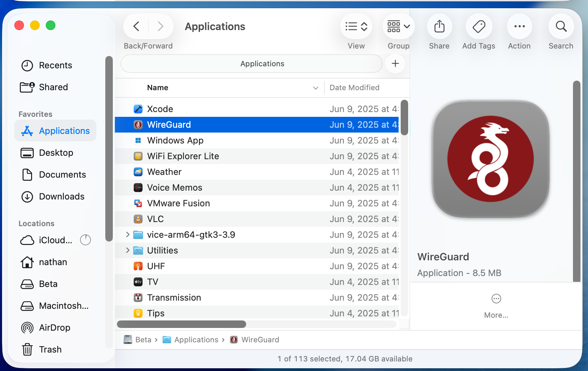Select the Voice Memos name text

point(175,188)
